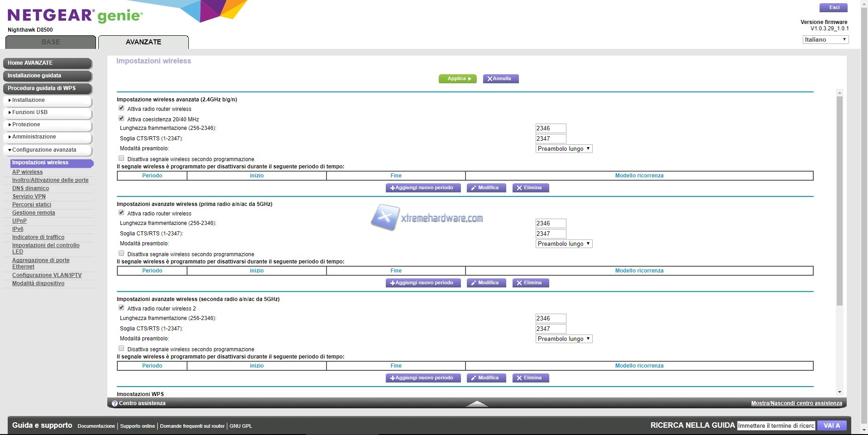Image resolution: width=868 pixels, height=435 pixels.
Task: Click the green Applica button
Action: tap(457, 79)
